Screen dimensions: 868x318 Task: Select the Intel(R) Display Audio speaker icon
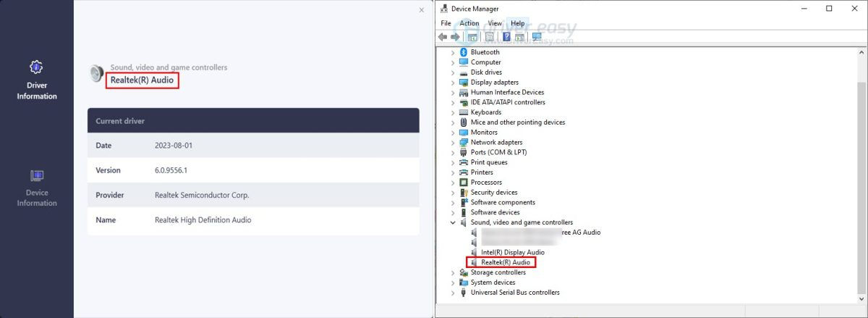click(x=475, y=252)
